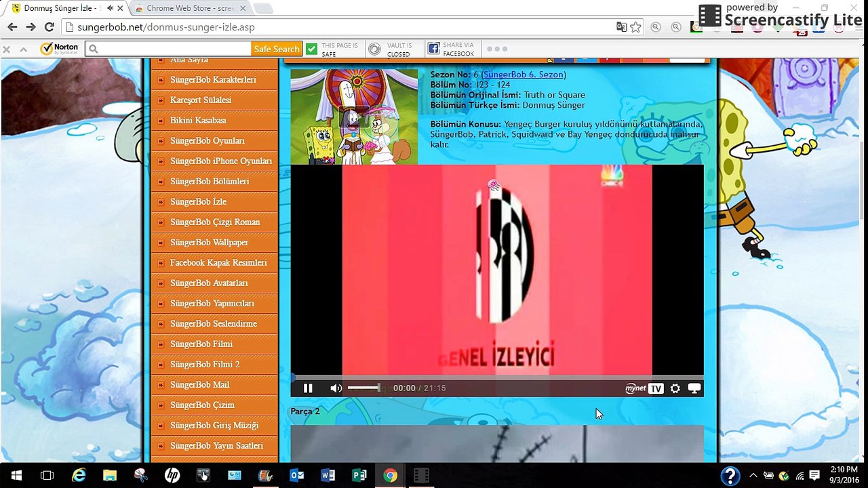The width and height of the screenshot is (868, 488).
Task: Launch Internet Explorer from the taskbar
Action: tap(79, 475)
